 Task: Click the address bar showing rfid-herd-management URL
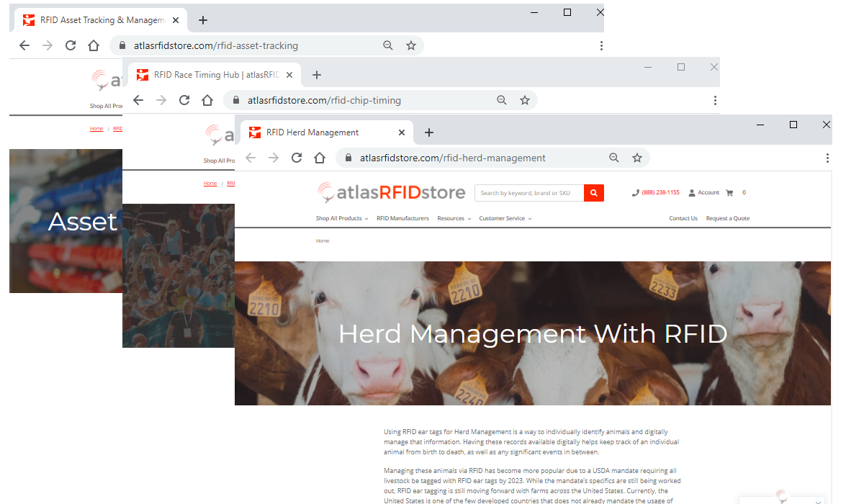492,158
